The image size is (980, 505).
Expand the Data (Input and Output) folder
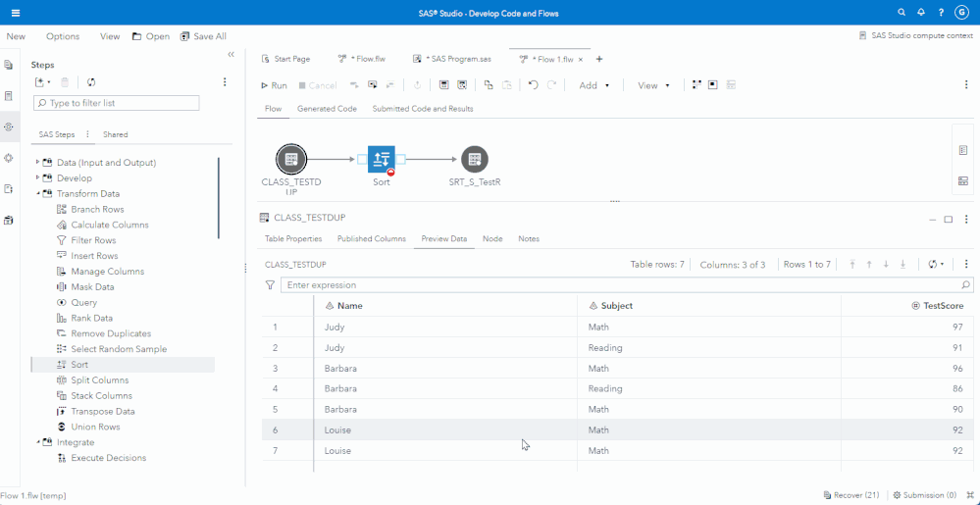[37, 163]
